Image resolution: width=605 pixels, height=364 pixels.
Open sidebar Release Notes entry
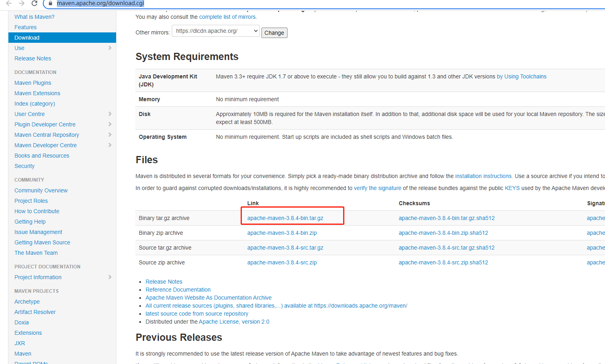(33, 58)
